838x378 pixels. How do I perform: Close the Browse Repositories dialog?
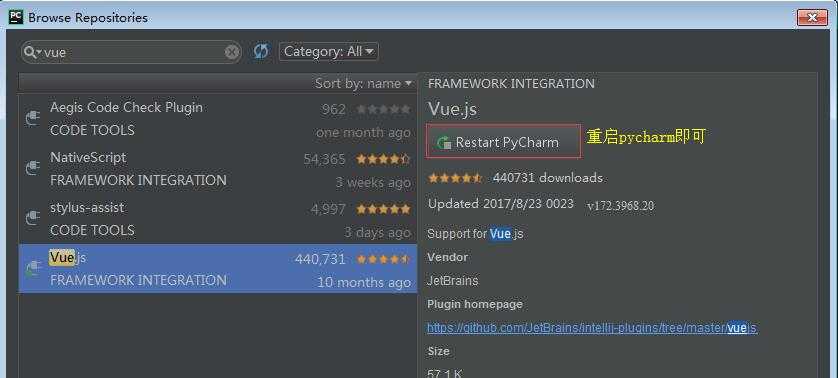(812, 18)
